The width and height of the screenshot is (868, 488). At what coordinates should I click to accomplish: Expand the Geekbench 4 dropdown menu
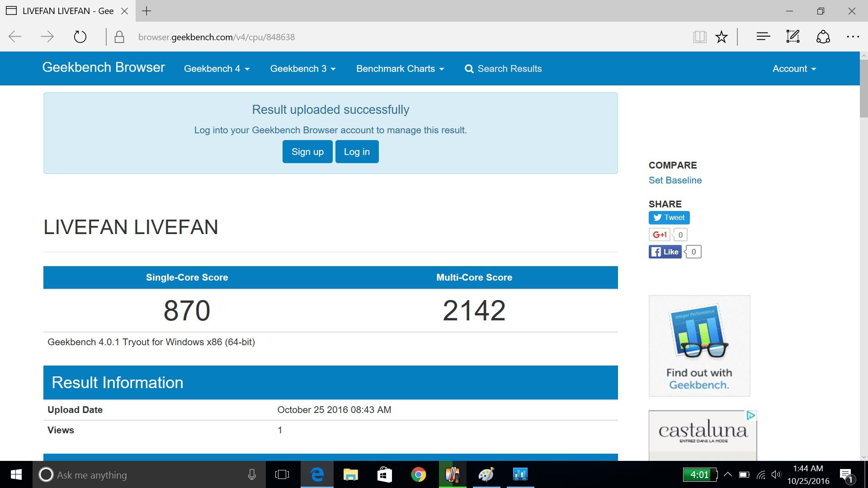(x=217, y=69)
